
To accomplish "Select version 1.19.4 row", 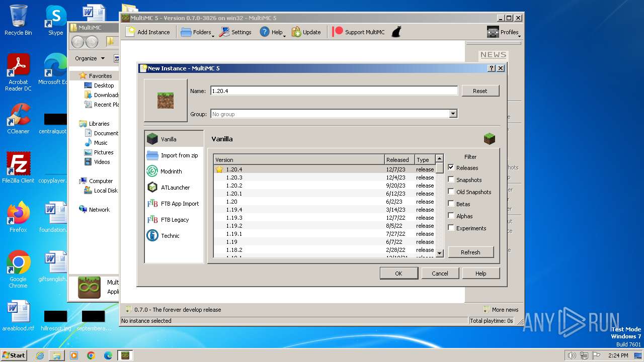I will pyautogui.click(x=325, y=210).
